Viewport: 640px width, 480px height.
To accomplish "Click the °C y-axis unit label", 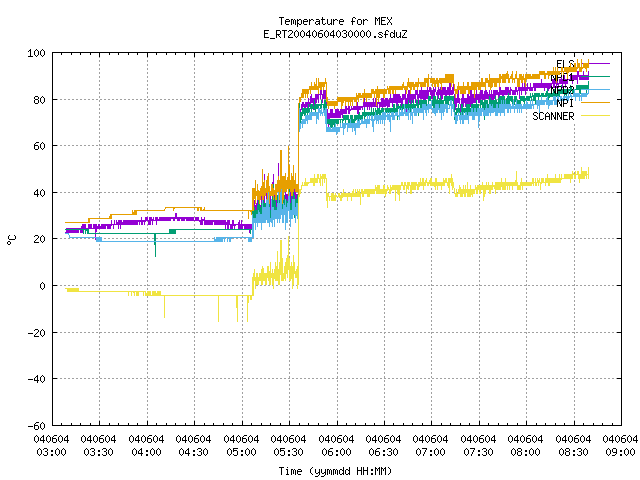I will pos(12,240).
